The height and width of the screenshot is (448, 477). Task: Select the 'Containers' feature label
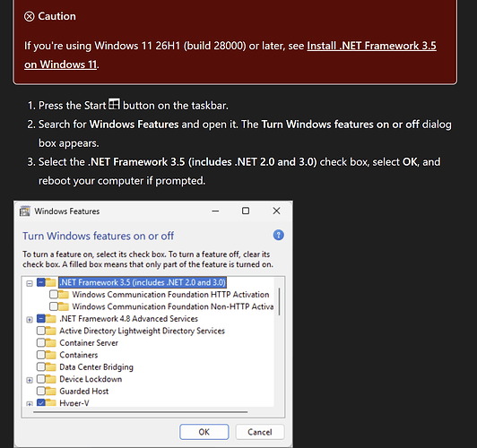tap(79, 355)
